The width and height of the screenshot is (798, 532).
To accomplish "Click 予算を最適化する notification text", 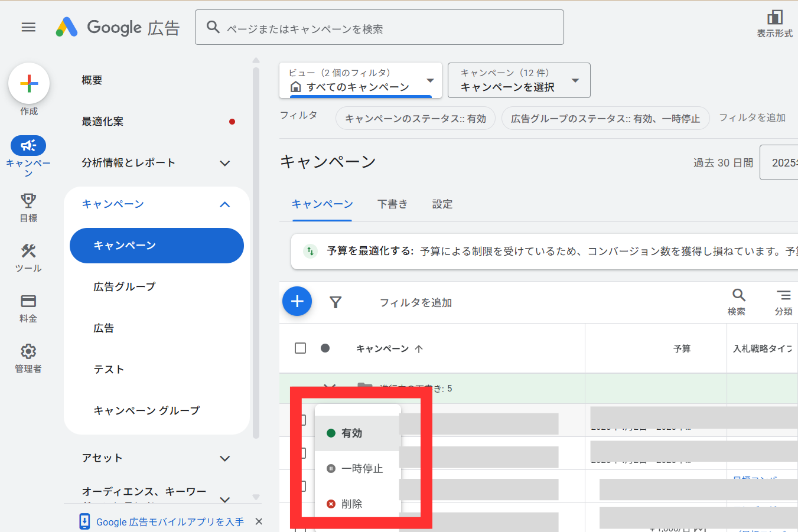I will [370, 251].
